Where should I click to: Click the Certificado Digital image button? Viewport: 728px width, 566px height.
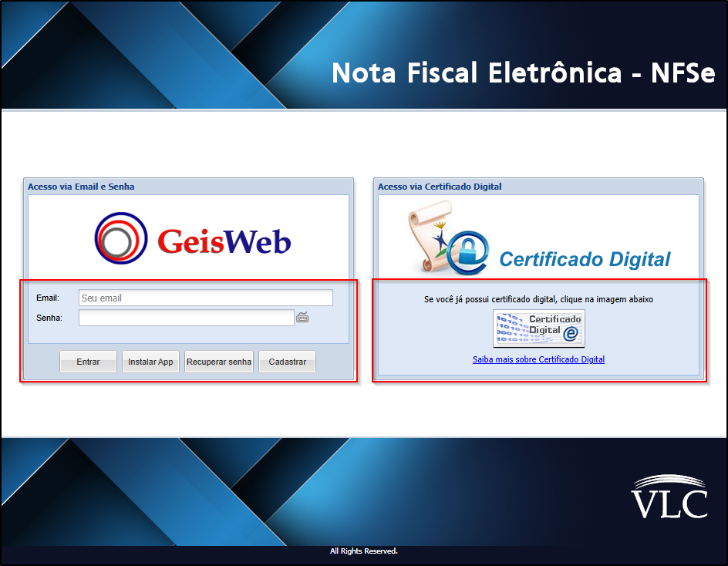tap(538, 328)
